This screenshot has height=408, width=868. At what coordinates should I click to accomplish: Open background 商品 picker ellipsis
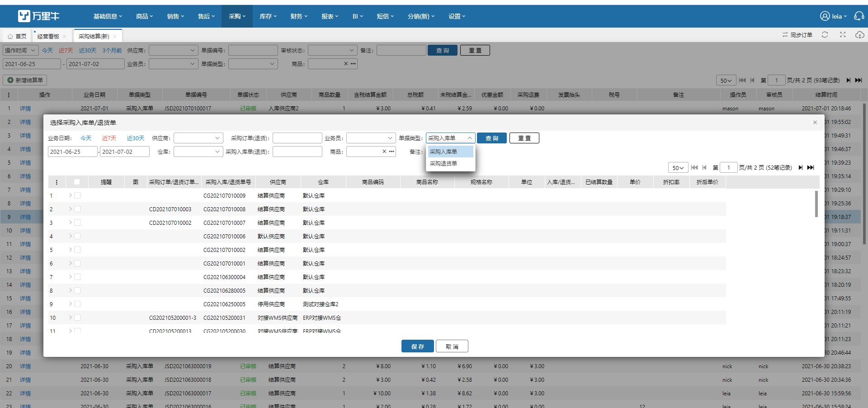point(353,64)
